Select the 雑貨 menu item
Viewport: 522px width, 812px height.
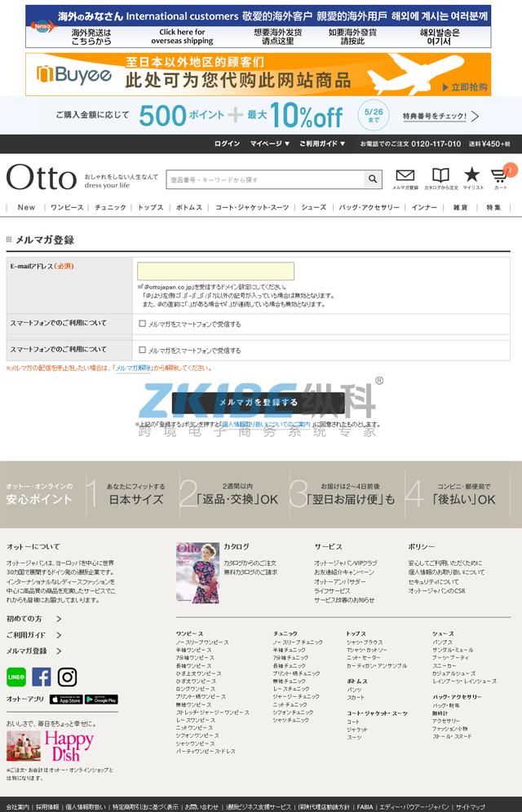pos(460,207)
